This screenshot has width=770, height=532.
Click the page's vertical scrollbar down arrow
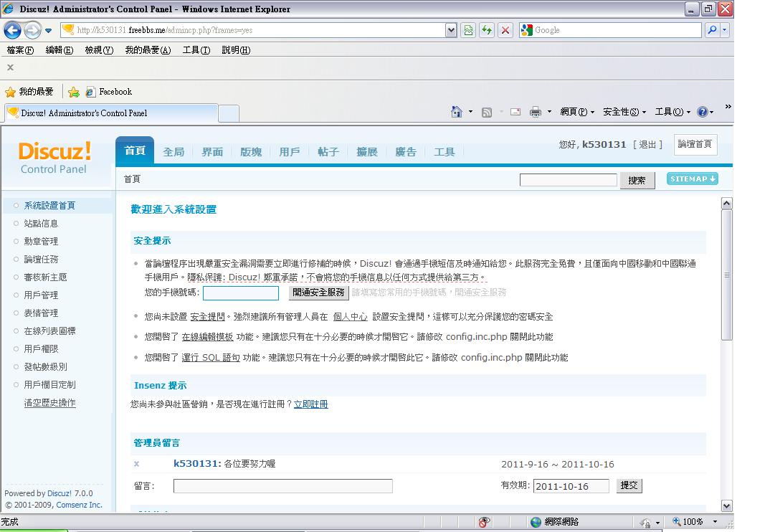726,505
